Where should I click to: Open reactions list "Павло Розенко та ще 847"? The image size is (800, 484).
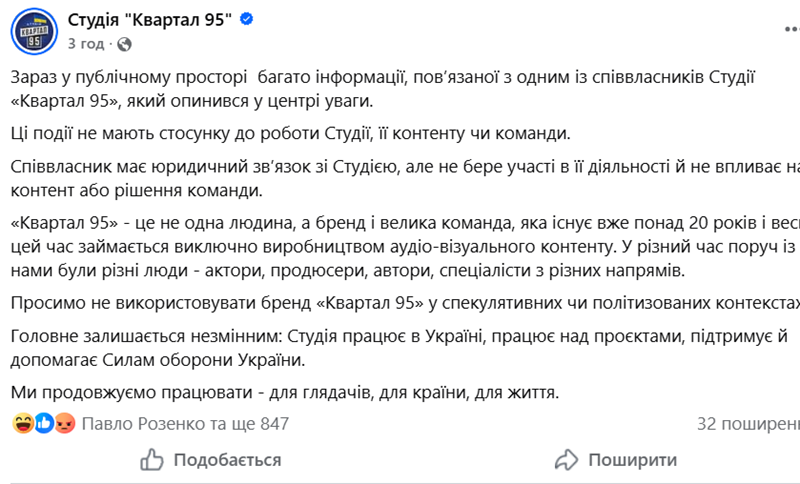[185, 423]
